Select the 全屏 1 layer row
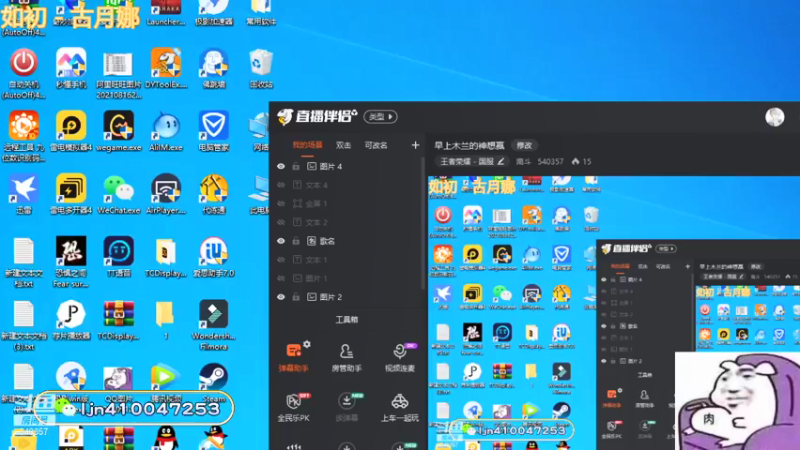800x450 pixels. [x=348, y=204]
